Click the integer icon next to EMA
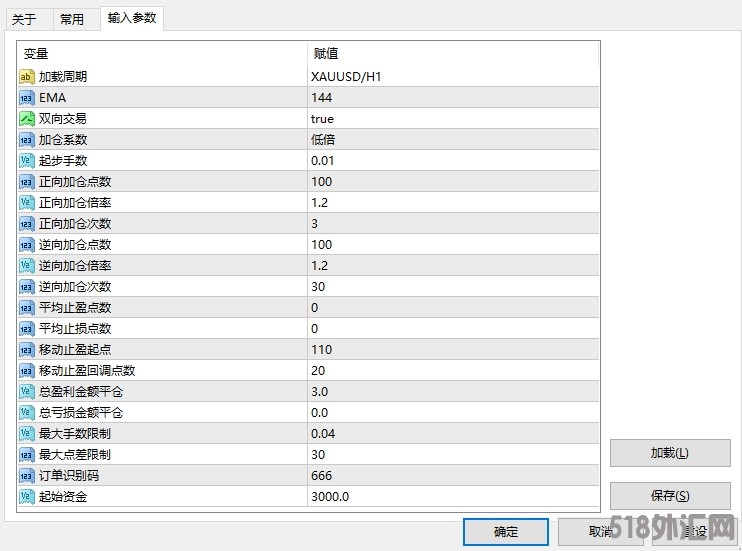The height and width of the screenshot is (551, 742). (x=27, y=98)
